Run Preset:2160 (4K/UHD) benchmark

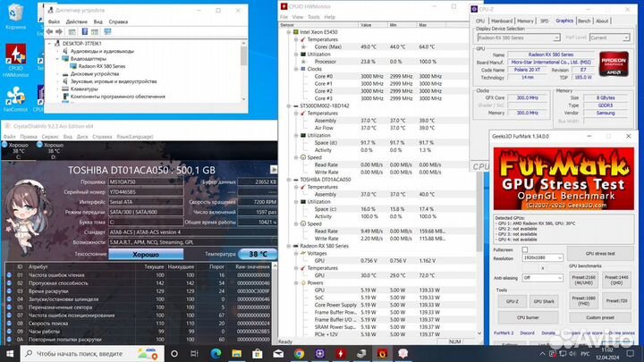pos(583,280)
